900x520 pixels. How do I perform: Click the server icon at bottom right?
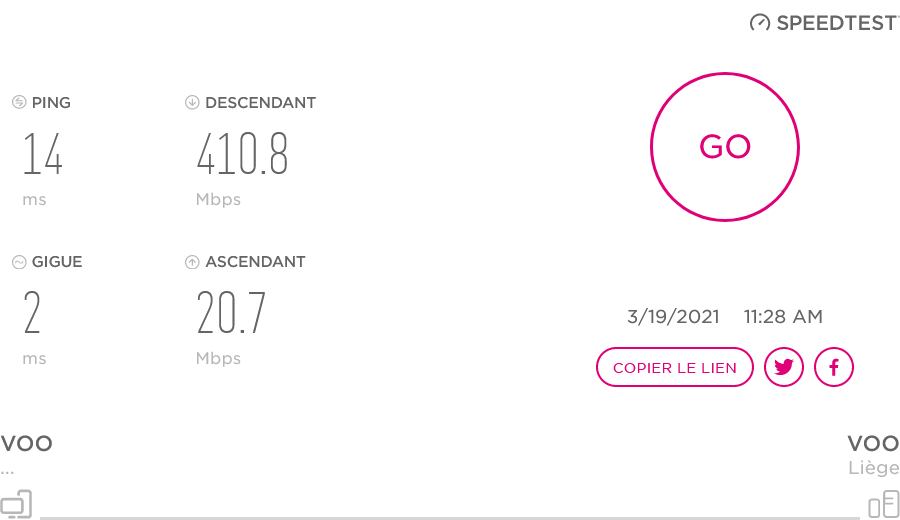(x=884, y=504)
